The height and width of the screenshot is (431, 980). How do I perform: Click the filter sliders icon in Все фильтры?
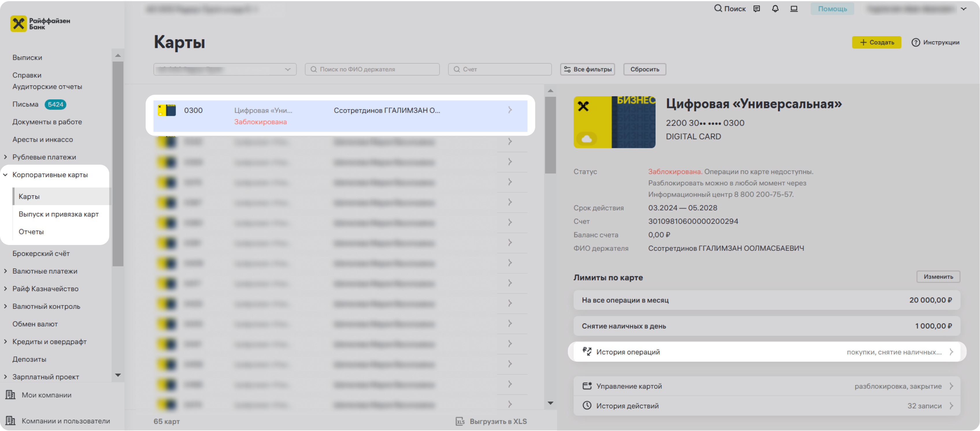567,69
